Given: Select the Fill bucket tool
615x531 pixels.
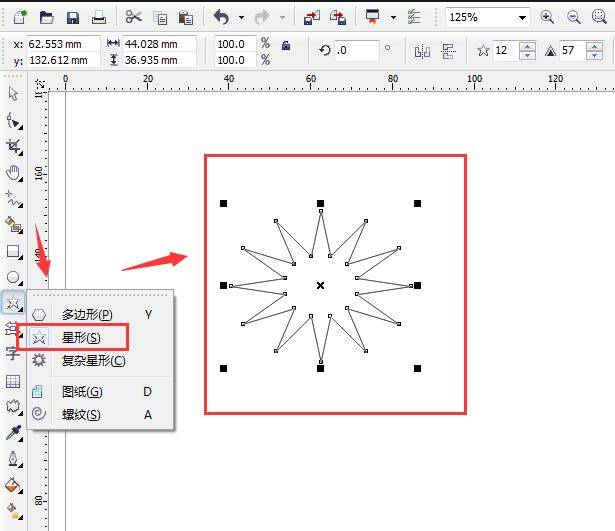Looking at the screenshot, I should point(13,486).
